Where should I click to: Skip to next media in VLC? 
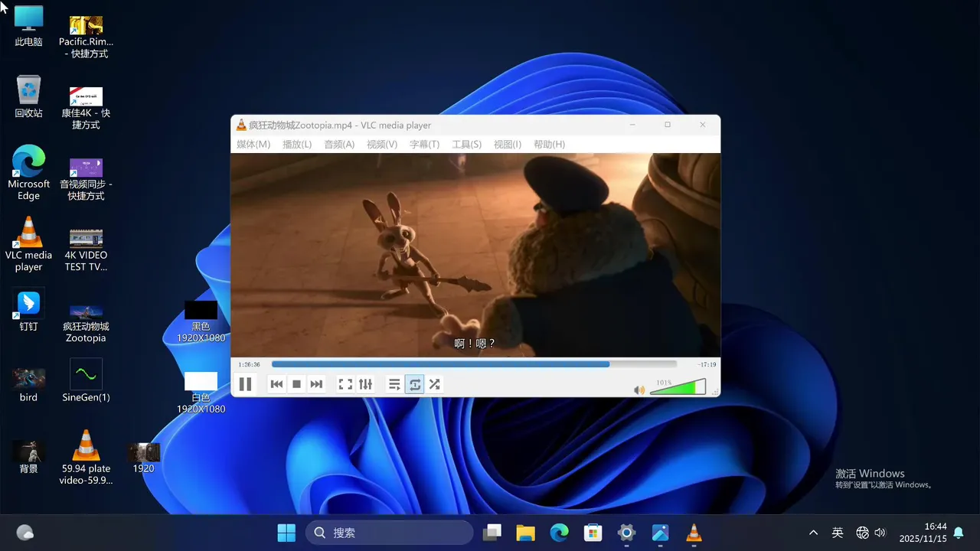pos(316,384)
